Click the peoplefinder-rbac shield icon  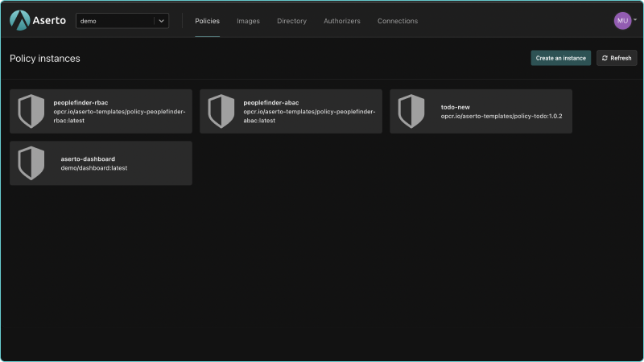pos(31,111)
